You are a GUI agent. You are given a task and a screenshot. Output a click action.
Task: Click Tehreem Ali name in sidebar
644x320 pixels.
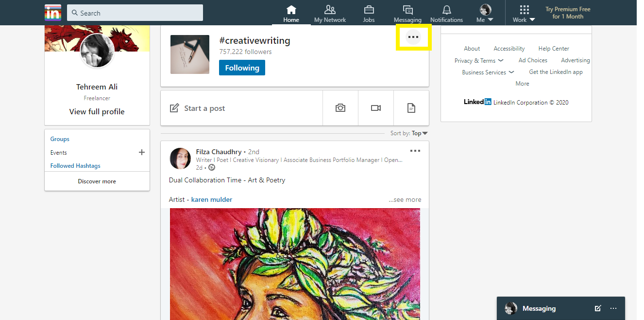coord(97,87)
